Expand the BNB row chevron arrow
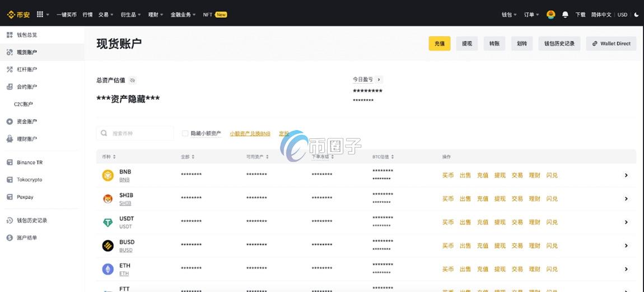The height and width of the screenshot is (292, 644). [x=626, y=175]
